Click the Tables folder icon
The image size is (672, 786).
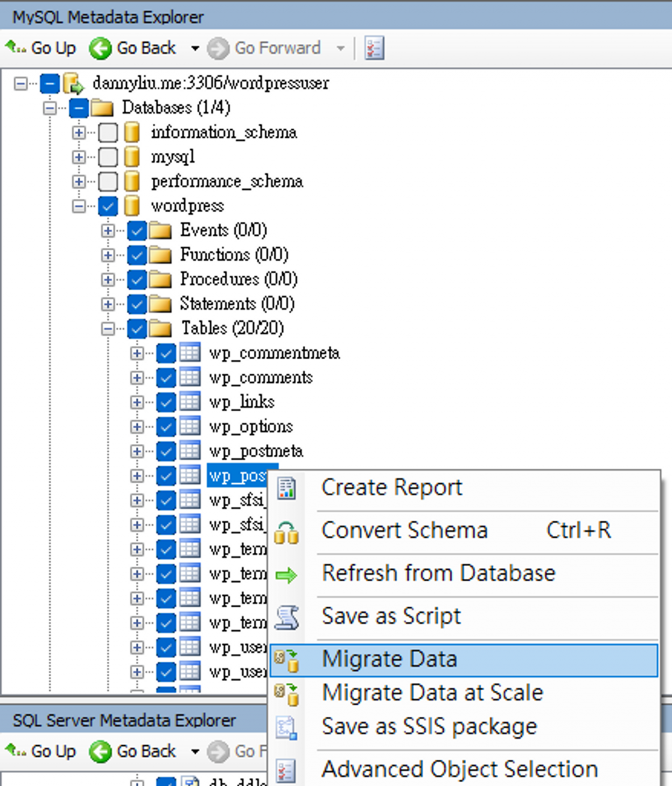pos(160,329)
